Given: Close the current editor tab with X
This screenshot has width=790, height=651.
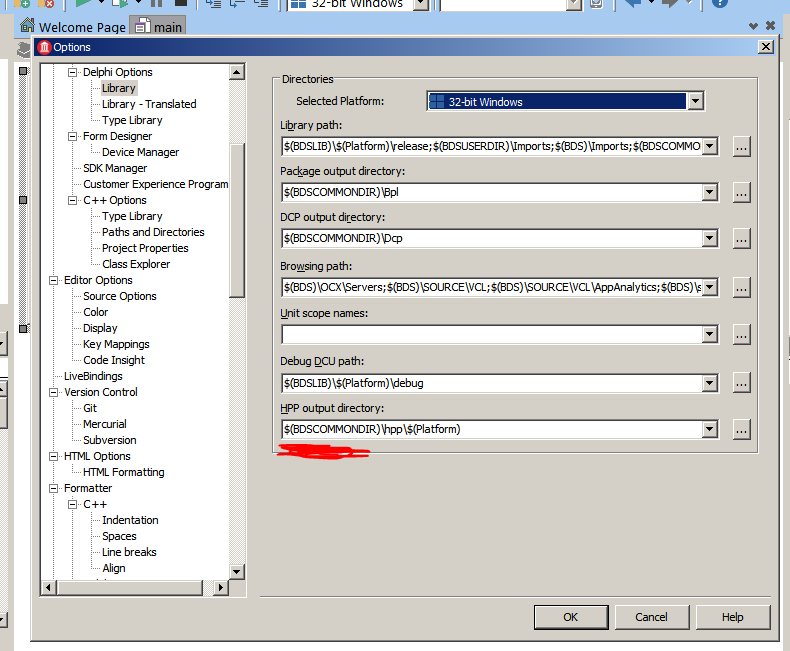Looking at the screenshot, I should 770,25.
